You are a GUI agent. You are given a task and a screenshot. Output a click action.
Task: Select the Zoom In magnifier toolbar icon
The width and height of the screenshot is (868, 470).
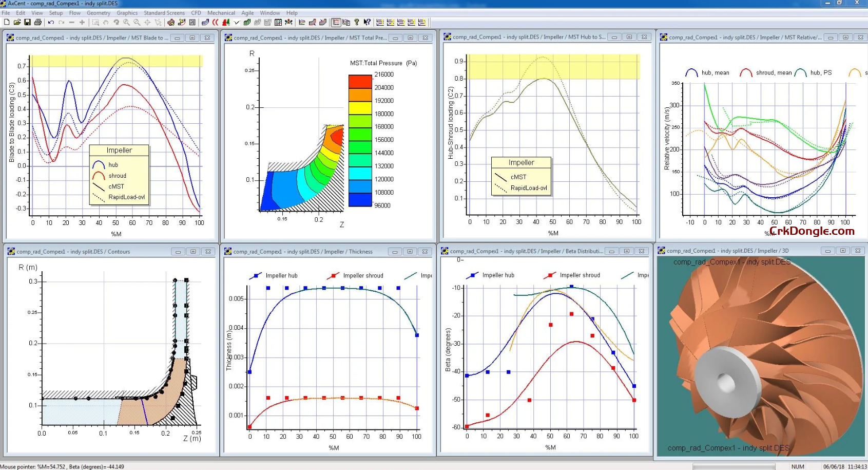click(x=126, y=22)
